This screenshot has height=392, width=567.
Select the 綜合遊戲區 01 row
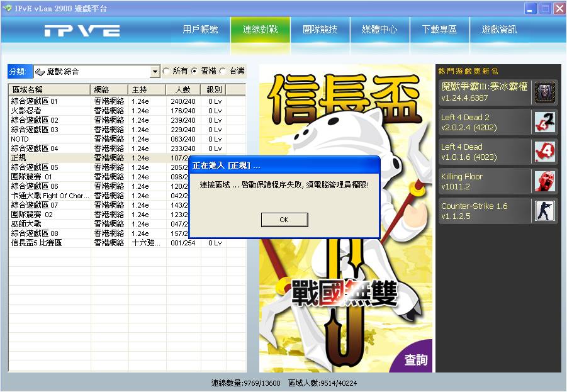tap(127, 101)
